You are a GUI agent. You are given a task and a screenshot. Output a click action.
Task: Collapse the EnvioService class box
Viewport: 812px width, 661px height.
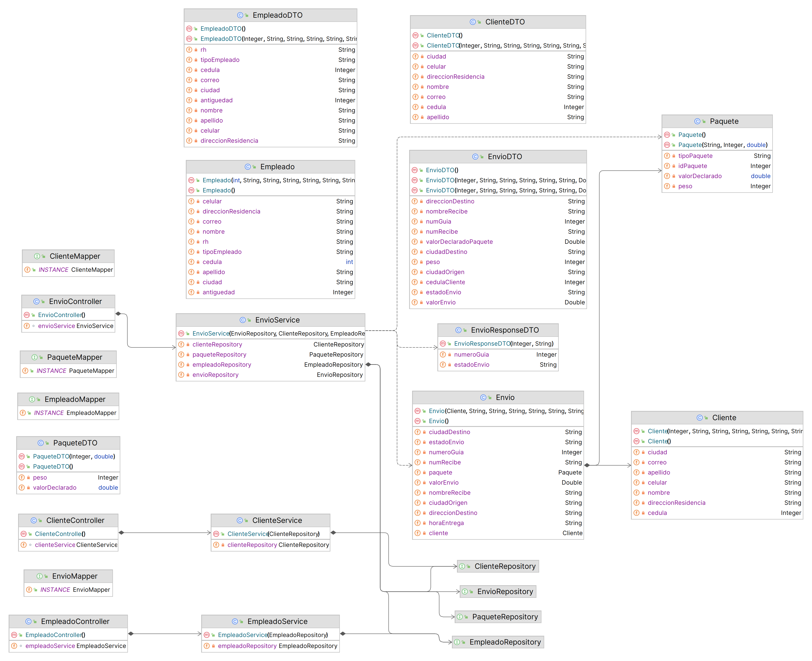pos(271,320)
